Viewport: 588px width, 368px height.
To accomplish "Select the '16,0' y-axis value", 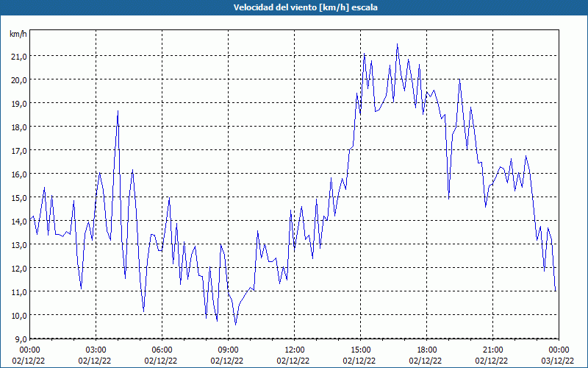I will point(18,174).
